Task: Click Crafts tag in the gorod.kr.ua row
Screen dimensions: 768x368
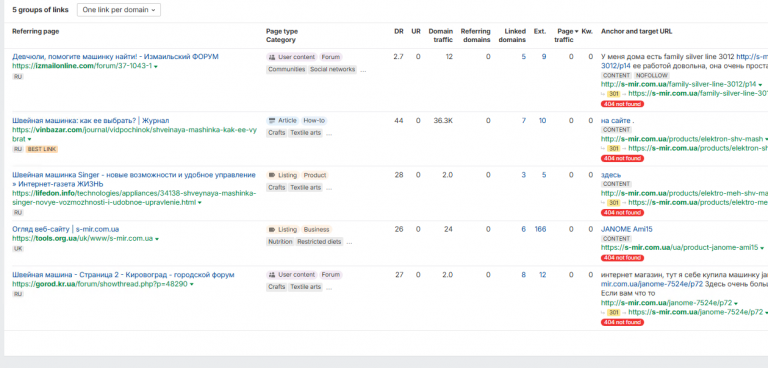Action: [277, 287]
